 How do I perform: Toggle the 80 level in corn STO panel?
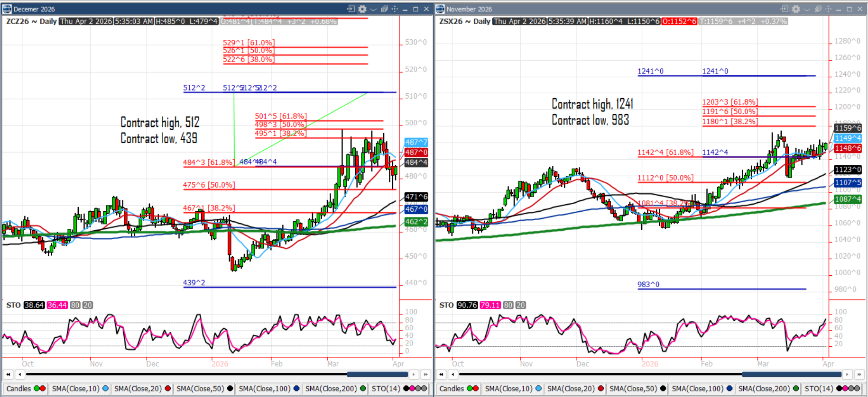(x=75, y=305)
